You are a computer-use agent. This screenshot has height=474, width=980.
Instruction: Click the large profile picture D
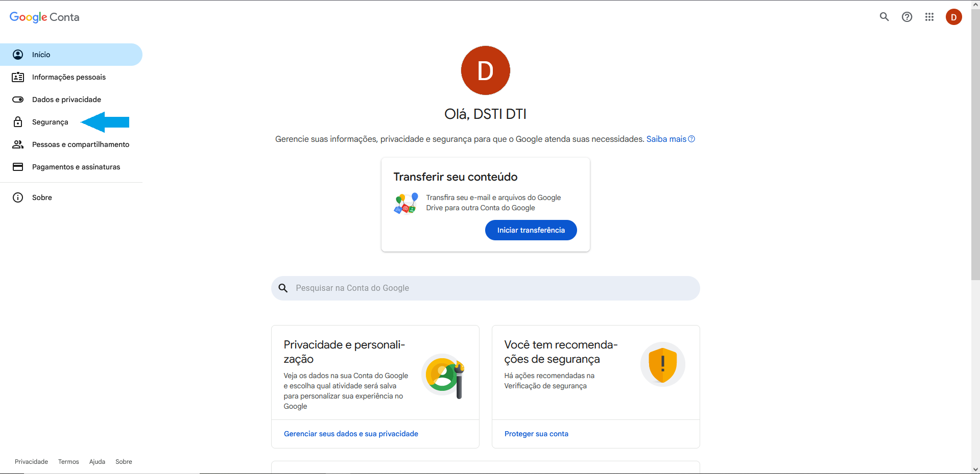pyautogui.click(x=485, y=70)
